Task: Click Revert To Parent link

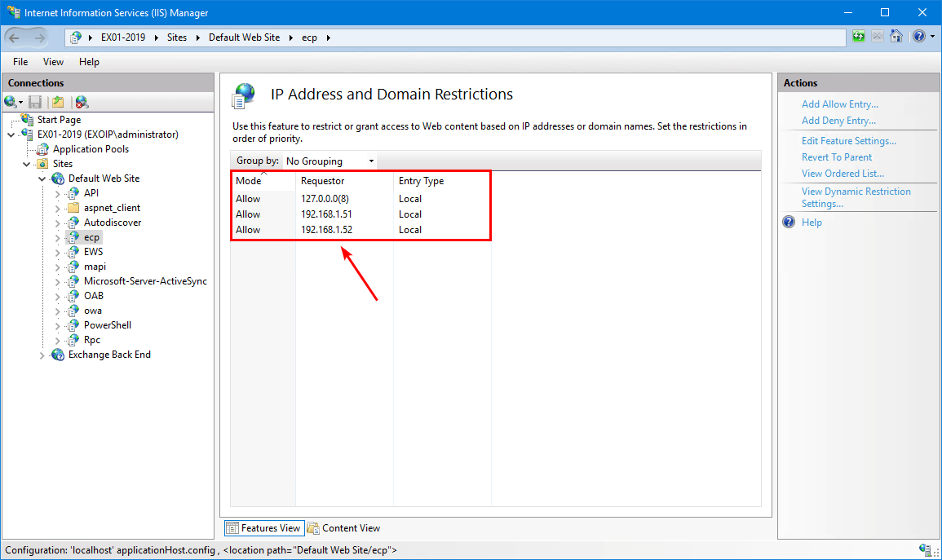Action: coord(837,157)
